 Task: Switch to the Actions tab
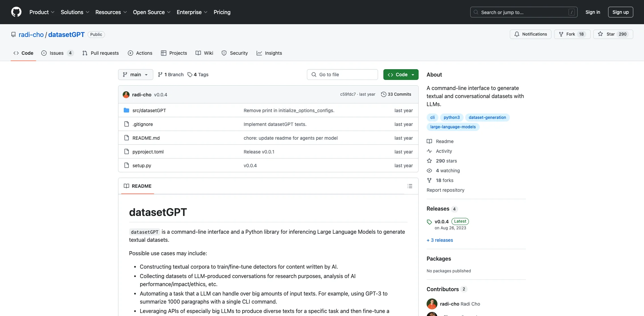pyautogui.click(x=140, y=53)
